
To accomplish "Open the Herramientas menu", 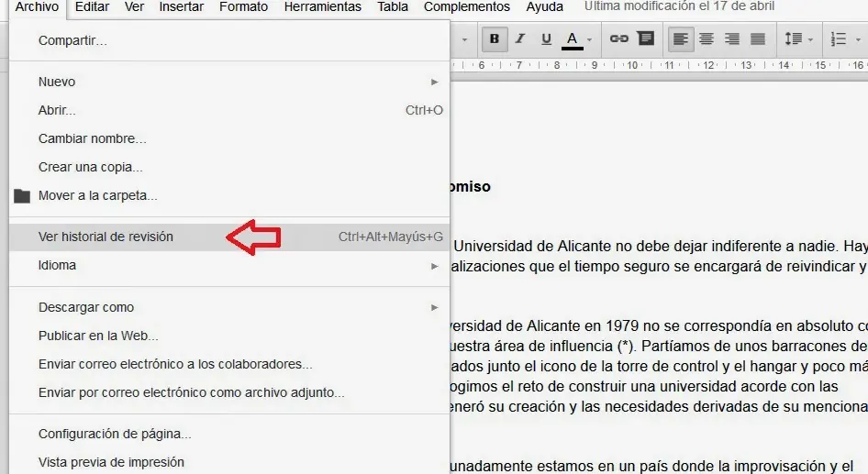I will [x=323, y=7].
